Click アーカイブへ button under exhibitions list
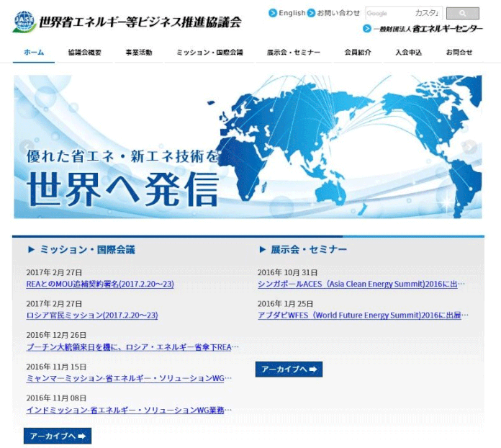Image resolution: width=501 pixels, height=448 pixels. [x=289, y=369]
